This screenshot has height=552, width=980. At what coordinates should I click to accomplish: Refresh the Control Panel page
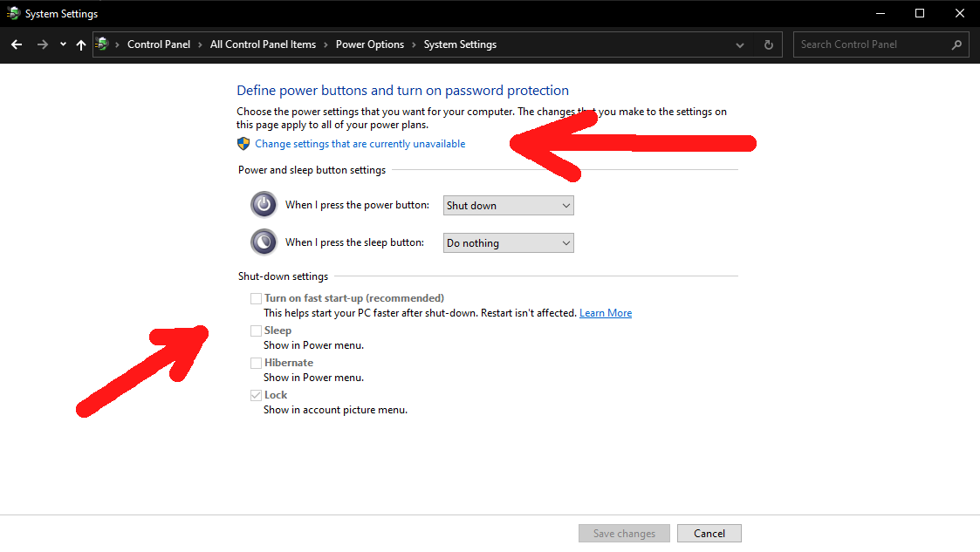(768, 44)
